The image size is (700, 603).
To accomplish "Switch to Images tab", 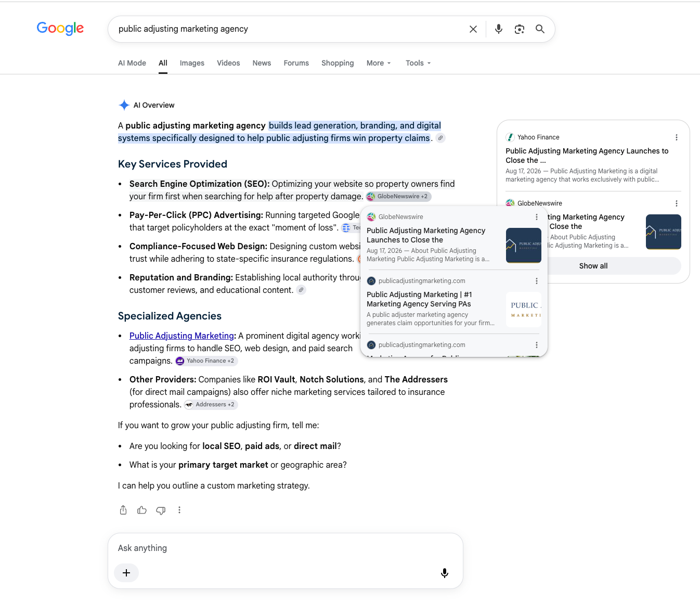I will [x=192, y=63].
